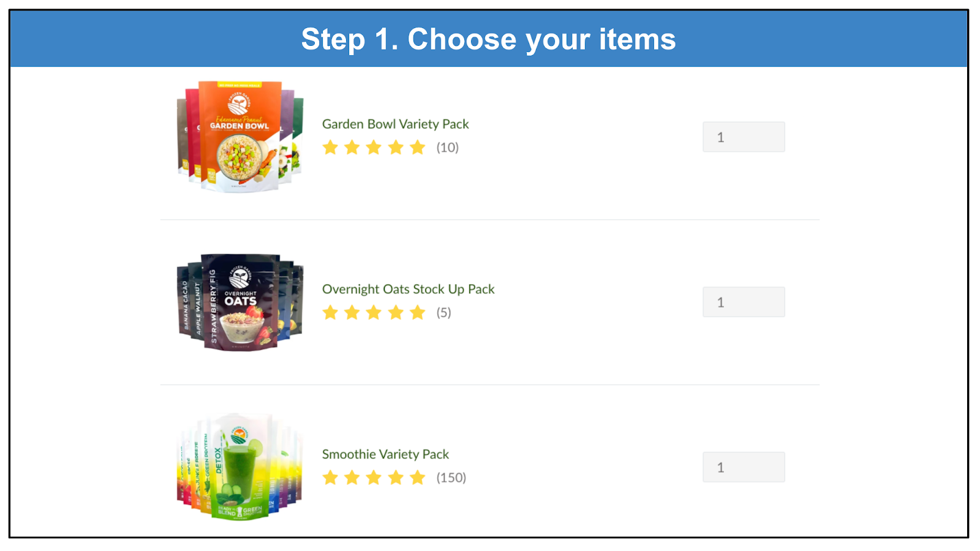Pick the fifth star under Overnight Oats Pack
Image resolution: width=980 pixels, height=551 pixels.
418,313
